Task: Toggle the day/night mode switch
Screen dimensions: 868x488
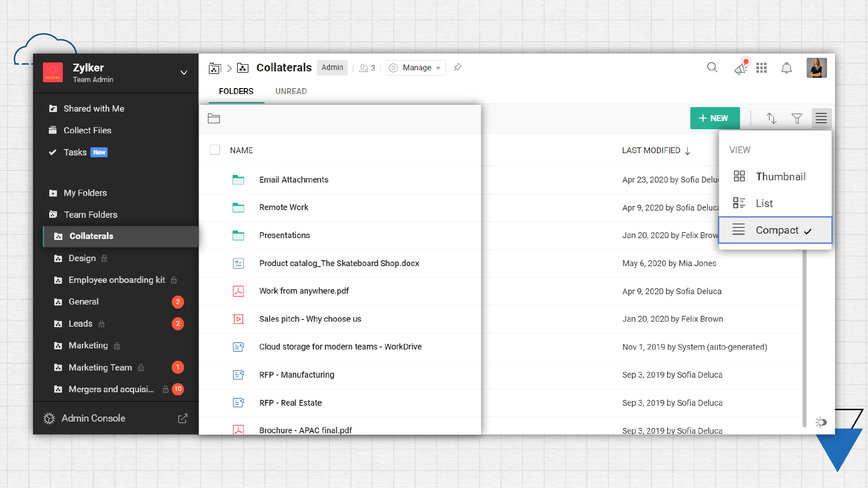Action: click(821, 422)
